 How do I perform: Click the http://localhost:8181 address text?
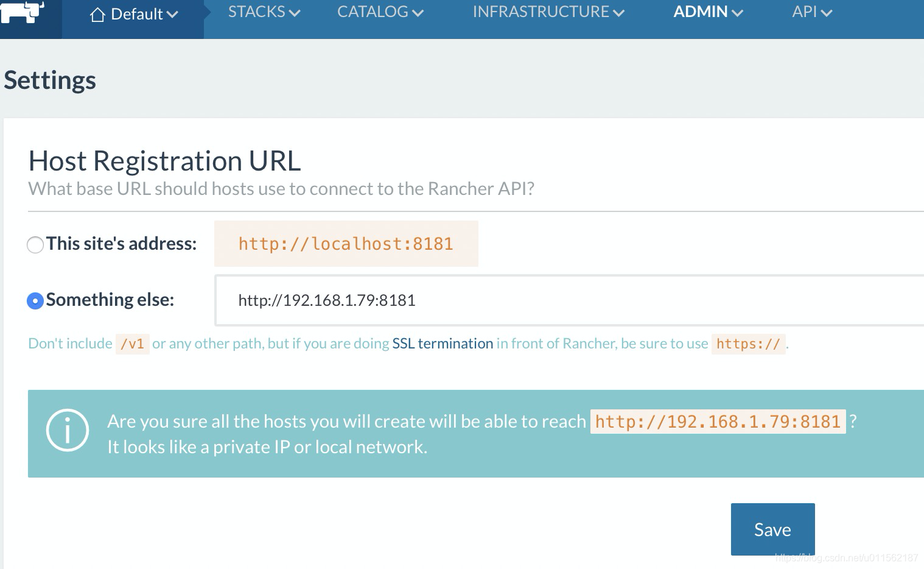point(346,244)
